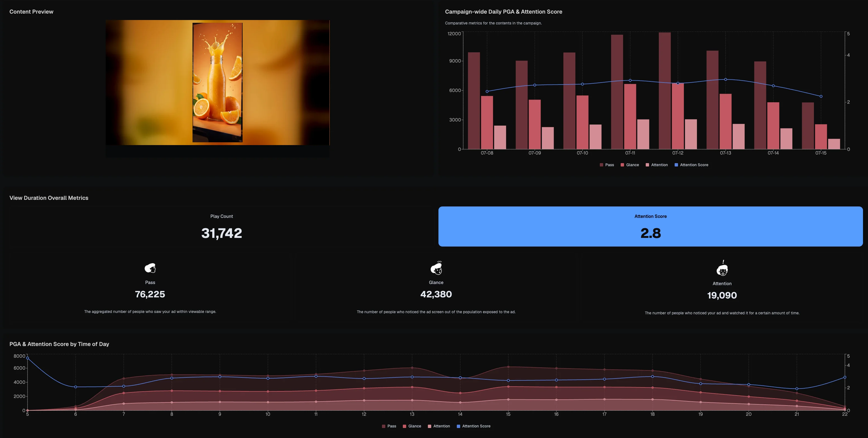Click the Play Count label

222,216
